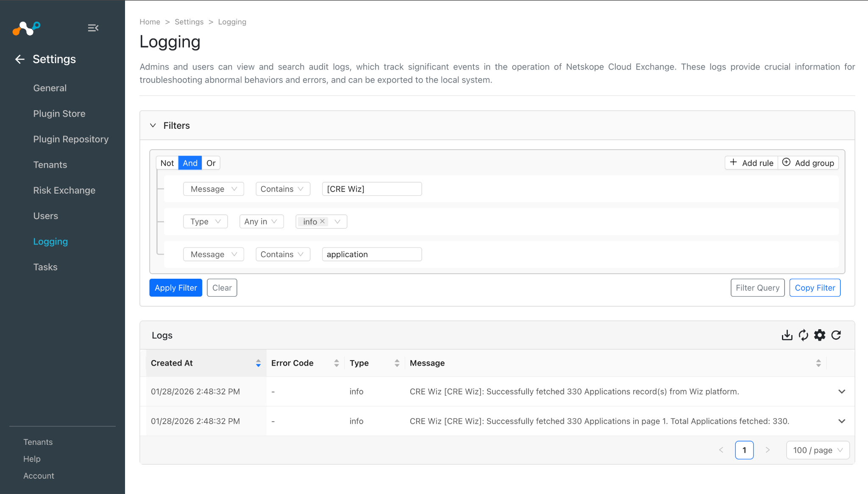Image resolution: width=868 pixels, height=494 pixels.
Task: Open field dropdown of [CRE Wiz] rule
Action: click(x=214, y=189)
